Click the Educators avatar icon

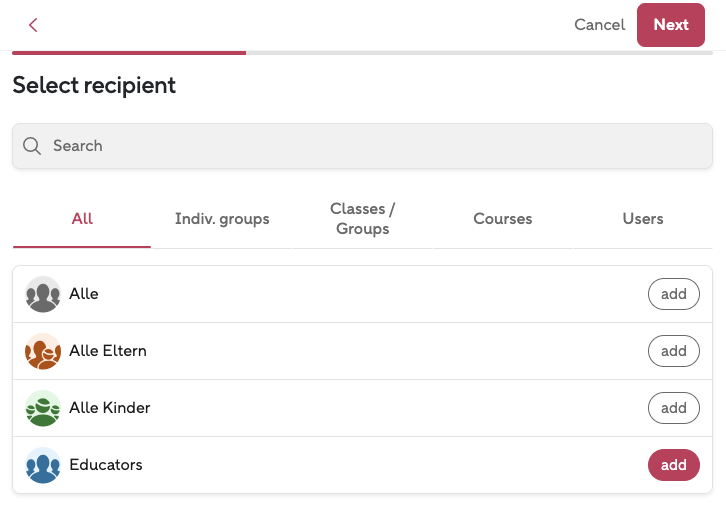(43, 465)
